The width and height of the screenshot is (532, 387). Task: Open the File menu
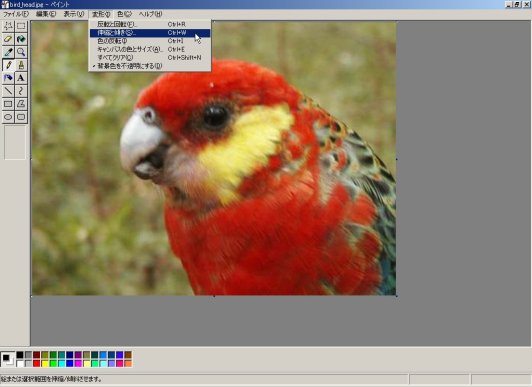coord(16,14)
